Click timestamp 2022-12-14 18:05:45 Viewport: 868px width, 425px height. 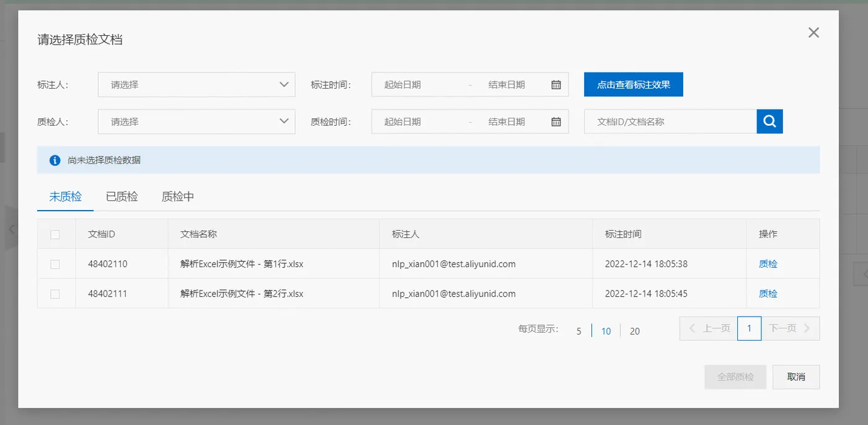[646, 294]
